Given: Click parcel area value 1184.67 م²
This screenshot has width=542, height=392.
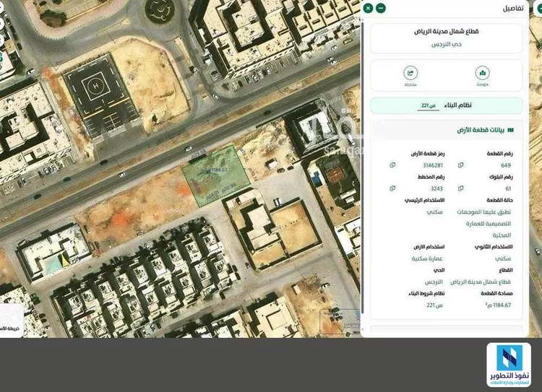Looking at the screenshot, I should click(498, 305).
